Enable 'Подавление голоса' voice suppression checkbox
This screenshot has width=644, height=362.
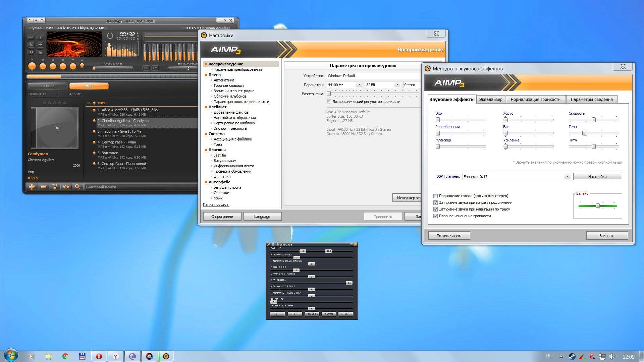click(x=435, y=196)
